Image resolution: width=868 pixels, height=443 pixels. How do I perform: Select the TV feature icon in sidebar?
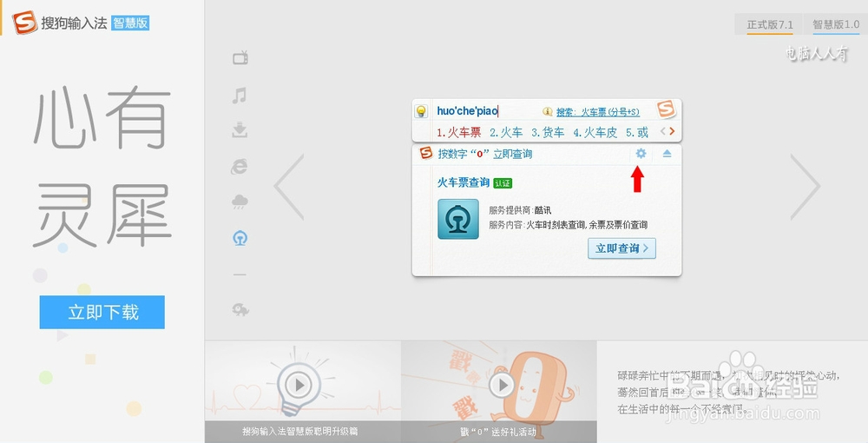click(240, 57)
